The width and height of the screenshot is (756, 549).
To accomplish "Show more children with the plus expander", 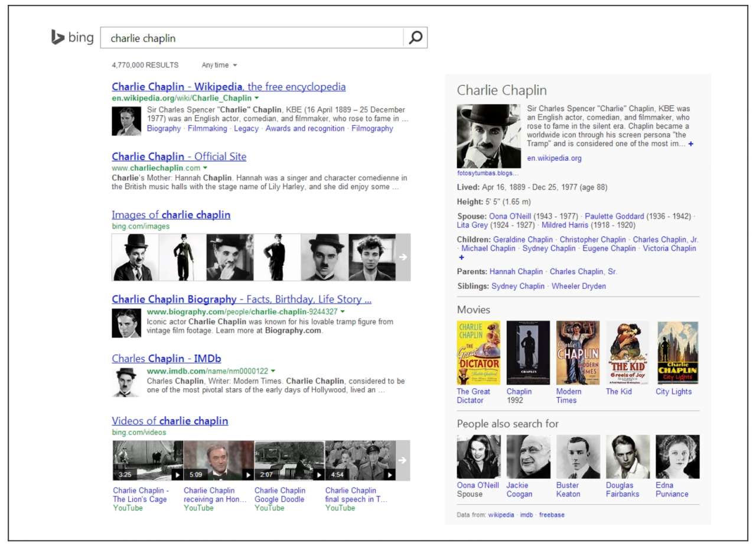I will pos(461,257).
